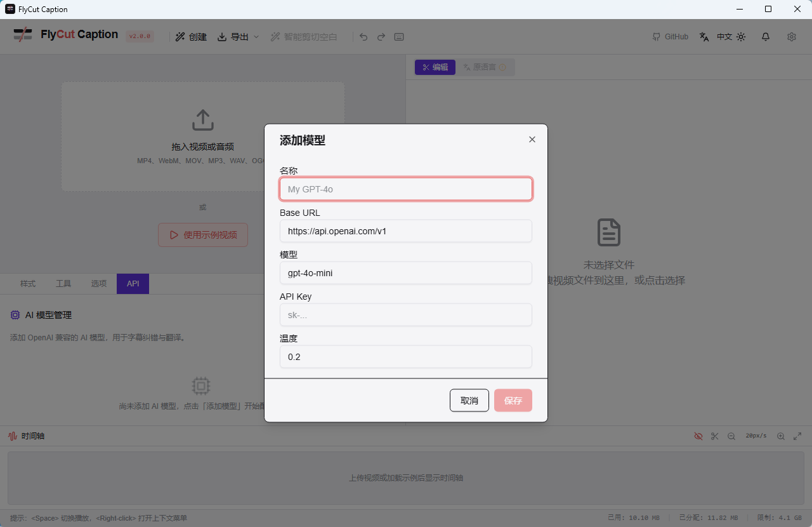Cancel with the 取消 button

469,401
